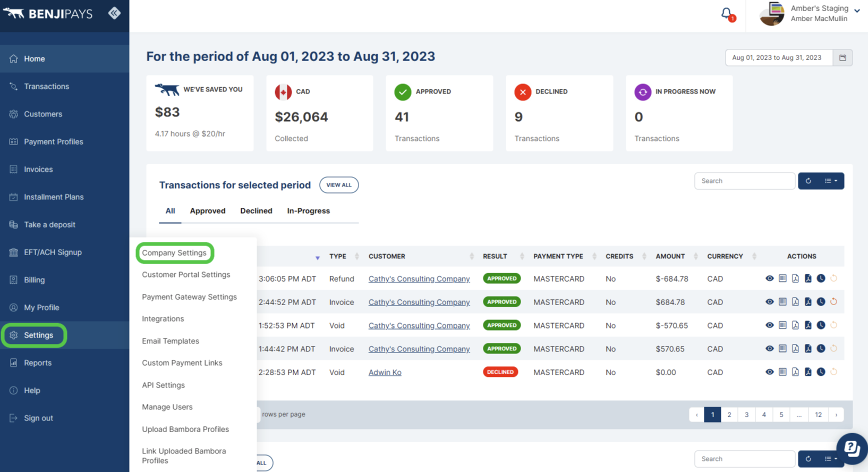This screenshot has height=472, width=868.
Task: Expand Amber's Staging account dropdown
Action: (857, 11)
